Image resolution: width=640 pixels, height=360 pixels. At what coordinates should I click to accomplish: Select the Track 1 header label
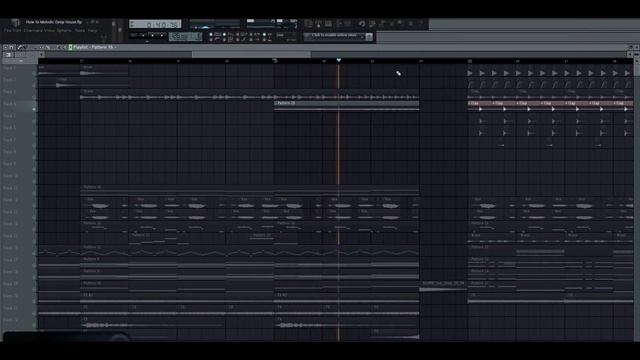tap(9, 68)
